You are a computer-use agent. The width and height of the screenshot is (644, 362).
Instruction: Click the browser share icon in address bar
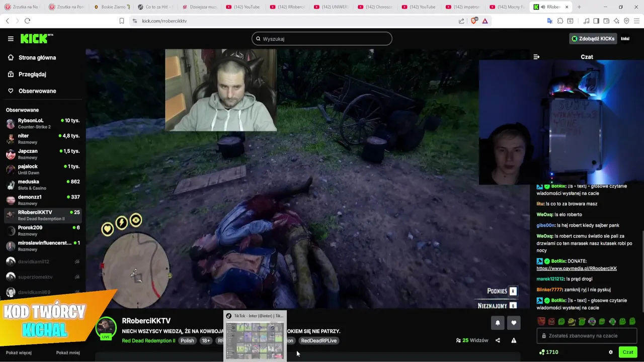[461, 21]
